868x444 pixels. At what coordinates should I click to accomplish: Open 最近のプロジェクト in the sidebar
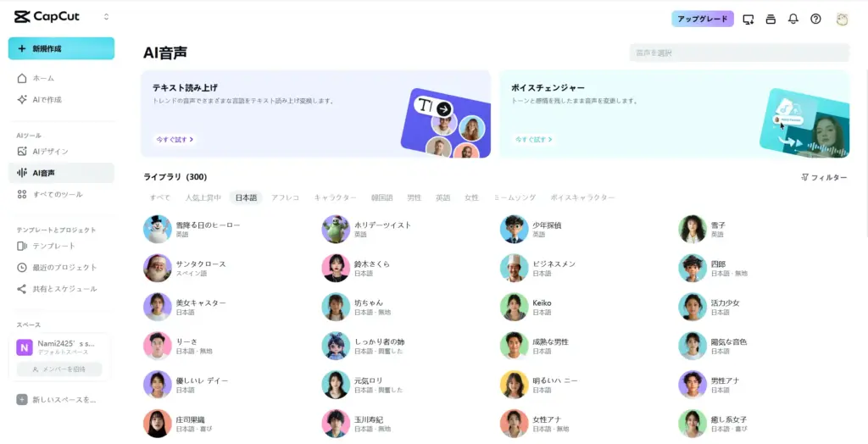click(64, 267)
